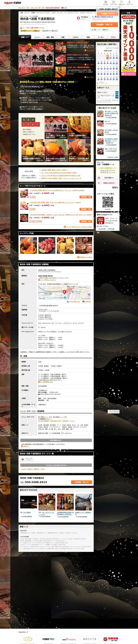Click the お得な情報をGET！ grey bar
This screenshot has height=644, width=138.
(x=56, y=440)
